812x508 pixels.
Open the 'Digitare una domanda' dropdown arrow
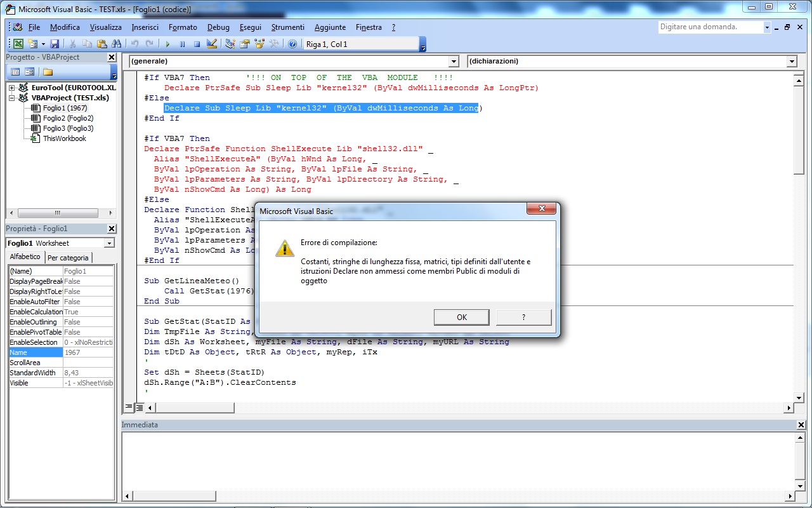[767, 27]
